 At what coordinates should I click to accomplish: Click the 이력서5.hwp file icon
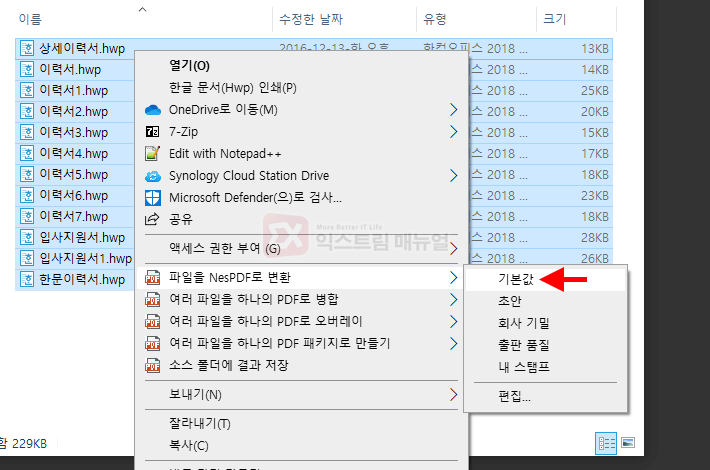[x=27, y=174]
